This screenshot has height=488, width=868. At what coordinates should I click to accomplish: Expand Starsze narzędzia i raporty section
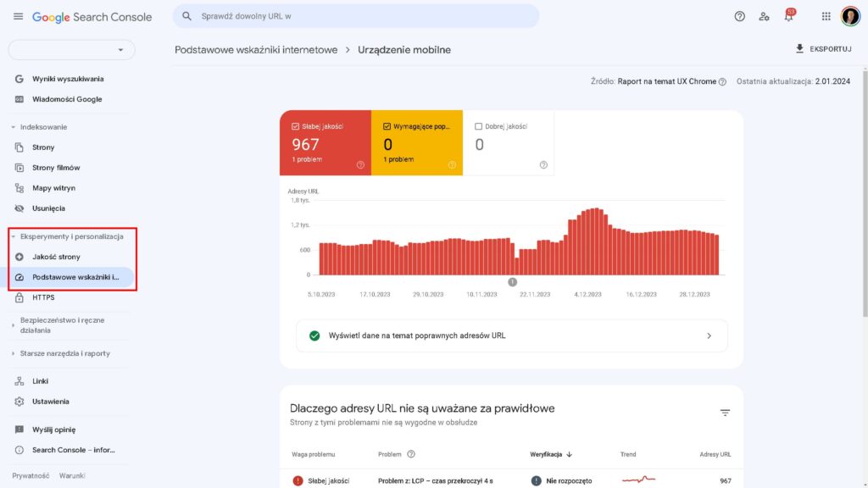pos(13,353)
